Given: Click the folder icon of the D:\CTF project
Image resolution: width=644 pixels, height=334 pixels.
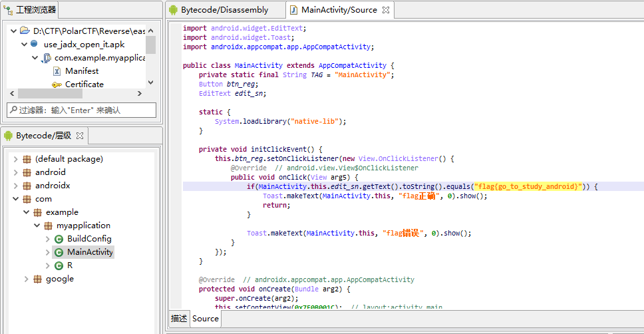Looking at the screenshot, I should click(25, 31).
